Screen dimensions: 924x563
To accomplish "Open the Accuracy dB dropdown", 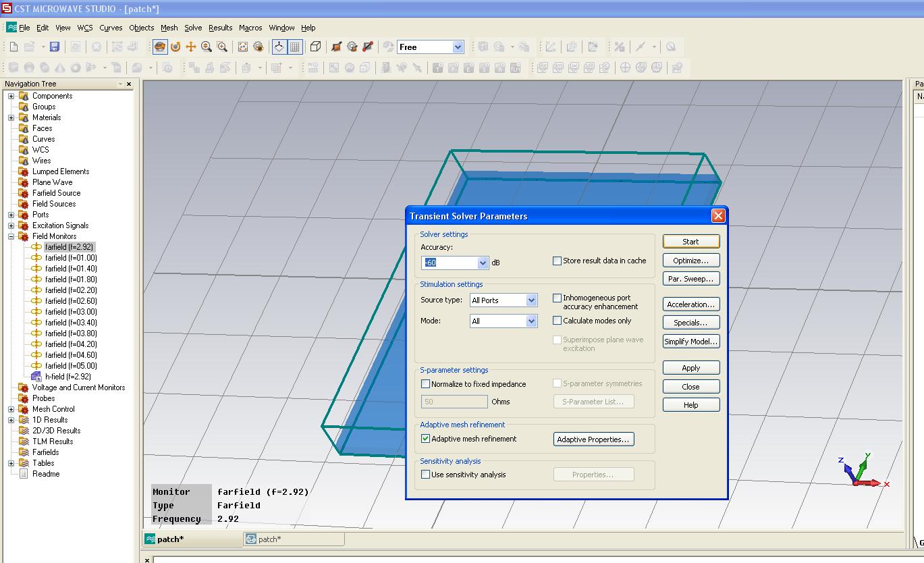I will (x=483, y=263).
